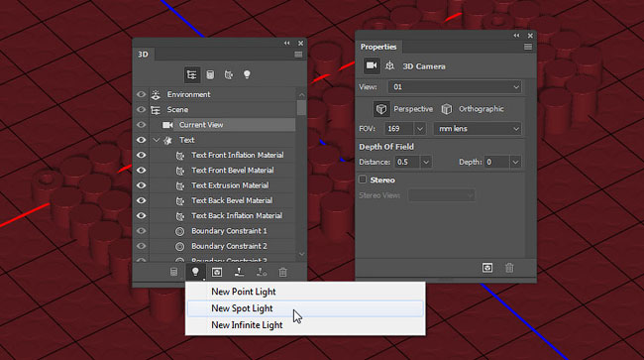Click the 3D panel scrollbar thumb
This screenshot has width=644, height=360.
tap(302, 108)
